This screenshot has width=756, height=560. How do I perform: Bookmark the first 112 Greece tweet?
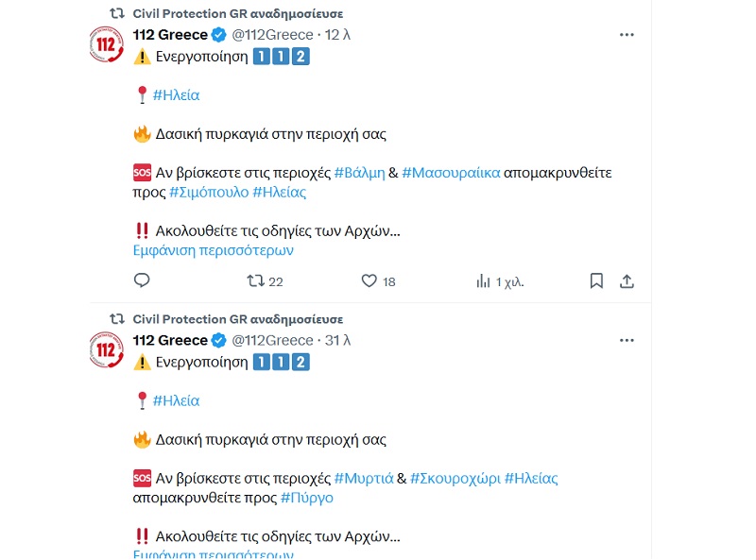596,280
